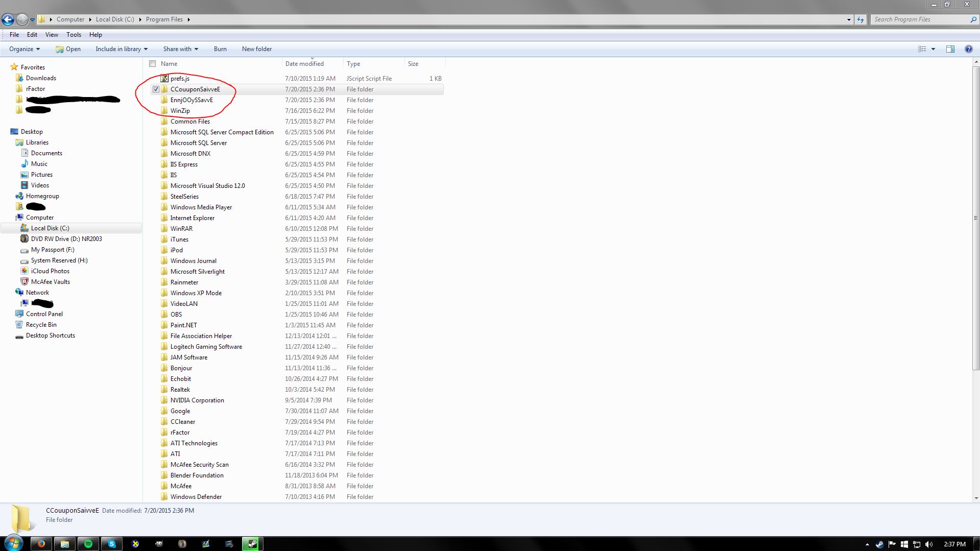This screenshot has height=551, width=980.
Task: Open Firefox from the taskbar
Action: tap(41, 544)
